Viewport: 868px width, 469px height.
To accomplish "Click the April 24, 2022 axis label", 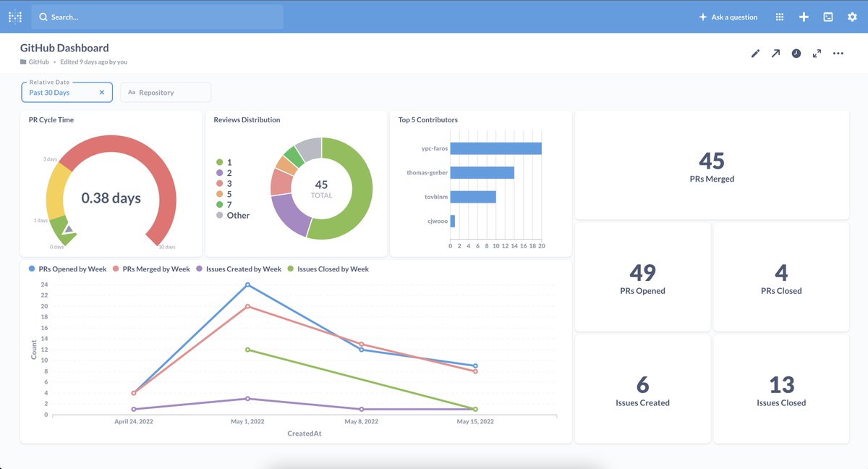I will tap(134, 421).
